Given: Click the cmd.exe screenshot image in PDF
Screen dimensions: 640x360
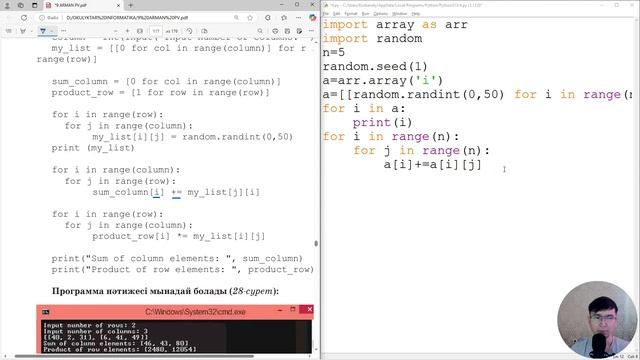Looking at the screenshot, I should coord(175,329).
